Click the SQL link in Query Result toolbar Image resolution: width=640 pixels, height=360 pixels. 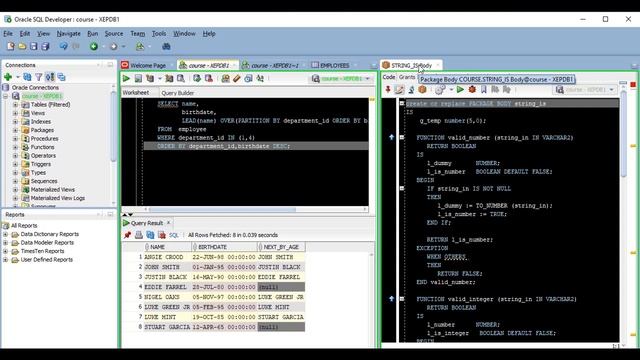[x=174, y=235]
